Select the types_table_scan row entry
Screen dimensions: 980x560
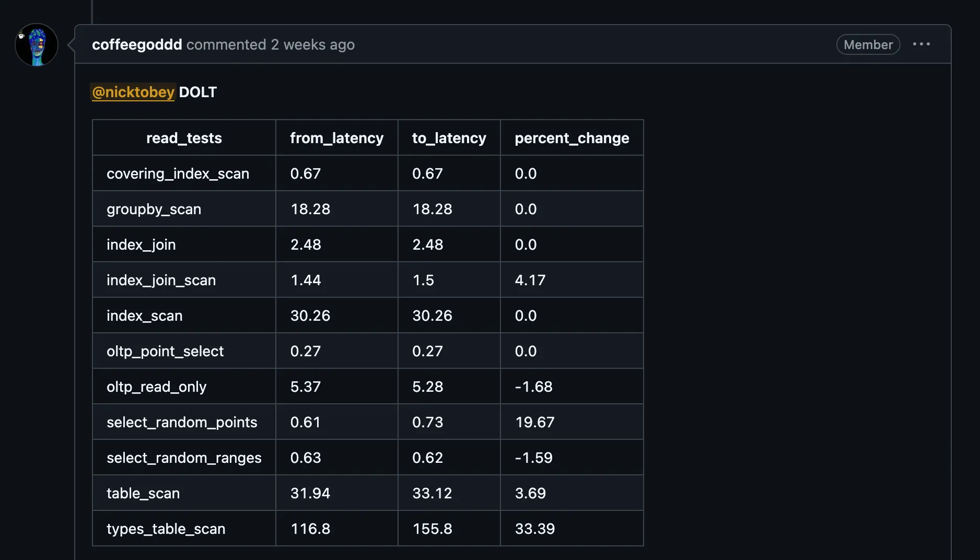[166, 529]
